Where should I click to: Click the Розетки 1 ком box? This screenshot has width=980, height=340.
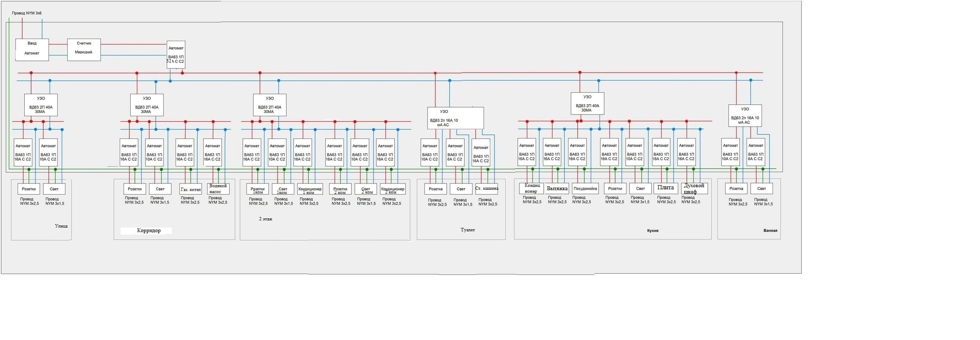coord(257,189)
